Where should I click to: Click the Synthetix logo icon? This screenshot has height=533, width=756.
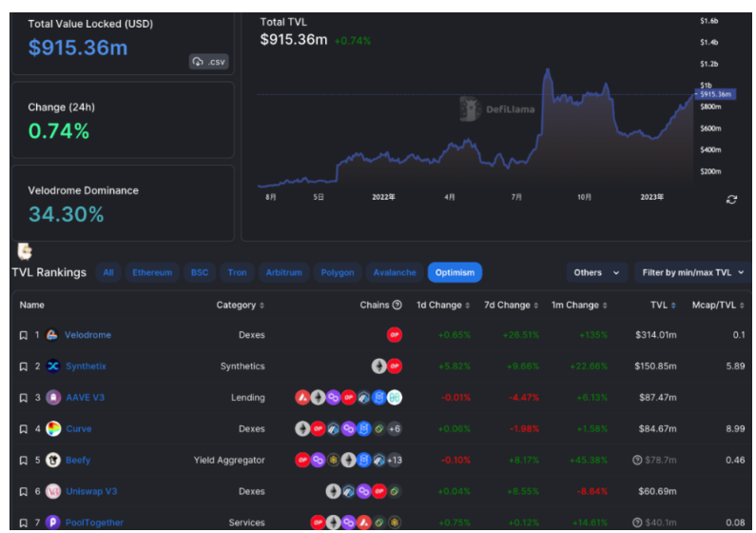point(53,366)
